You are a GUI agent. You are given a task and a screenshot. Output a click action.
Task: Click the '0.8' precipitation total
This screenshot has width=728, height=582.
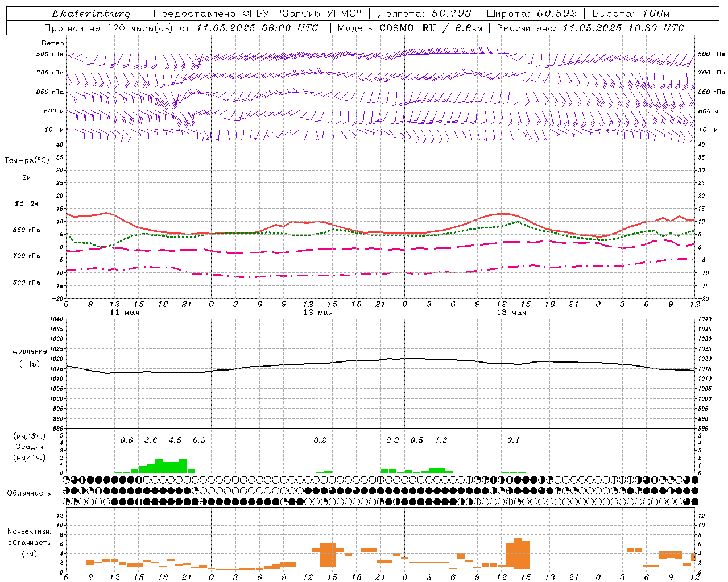(392, 440)
